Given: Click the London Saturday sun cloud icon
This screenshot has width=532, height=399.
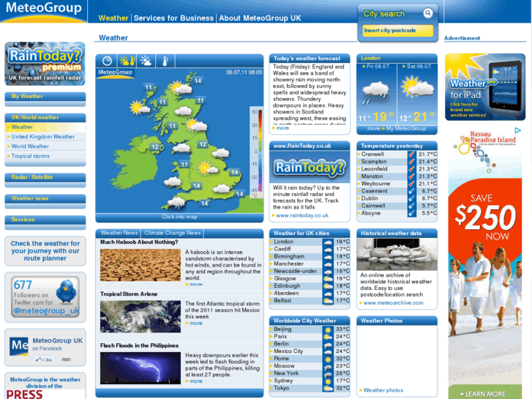Looking at the screenshot, I should (x=417, y=88).
